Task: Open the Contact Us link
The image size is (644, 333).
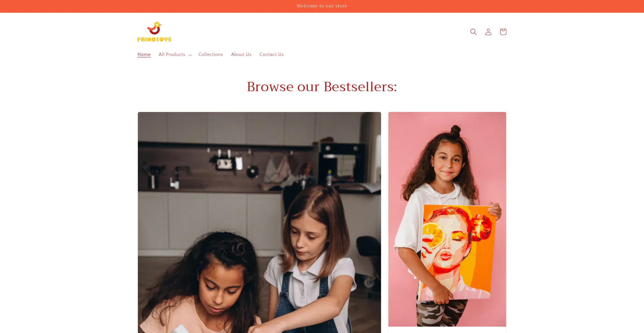Action: point(272,55)
